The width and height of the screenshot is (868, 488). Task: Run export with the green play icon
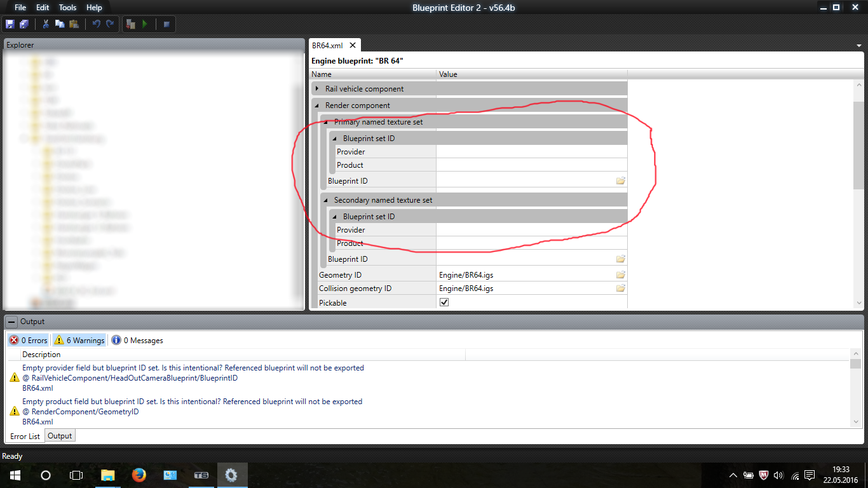coord(145,24)
